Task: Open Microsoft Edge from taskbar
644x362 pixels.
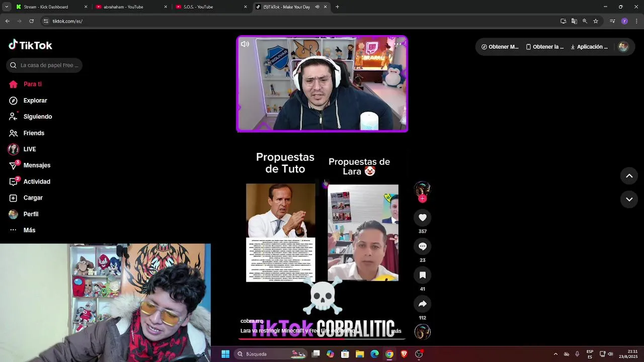Action: [374, 354]
